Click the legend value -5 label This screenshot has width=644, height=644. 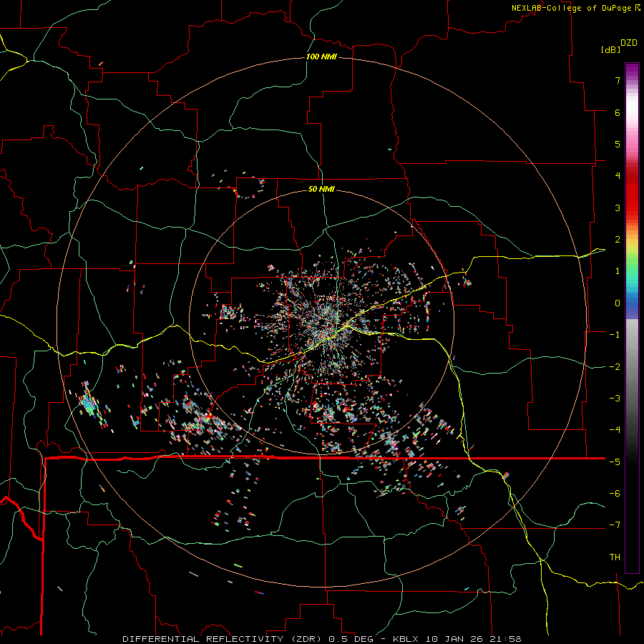(615, 462)
